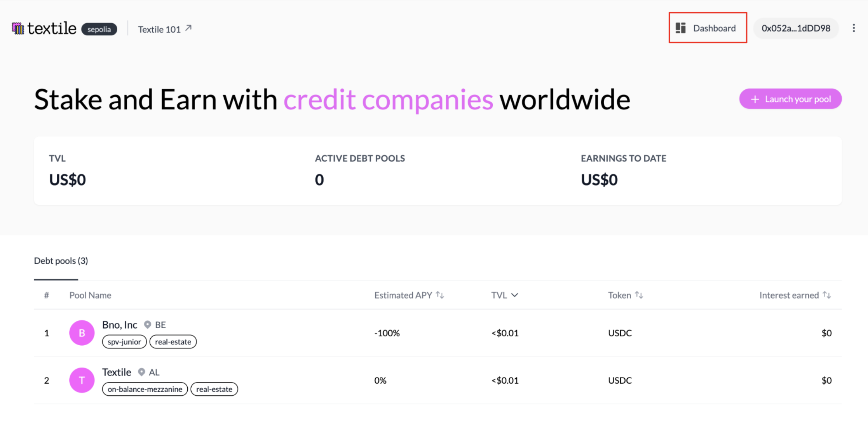Sort pools by Token column
The width and height of the screenshot is (868, 421).
pos(639,295)
